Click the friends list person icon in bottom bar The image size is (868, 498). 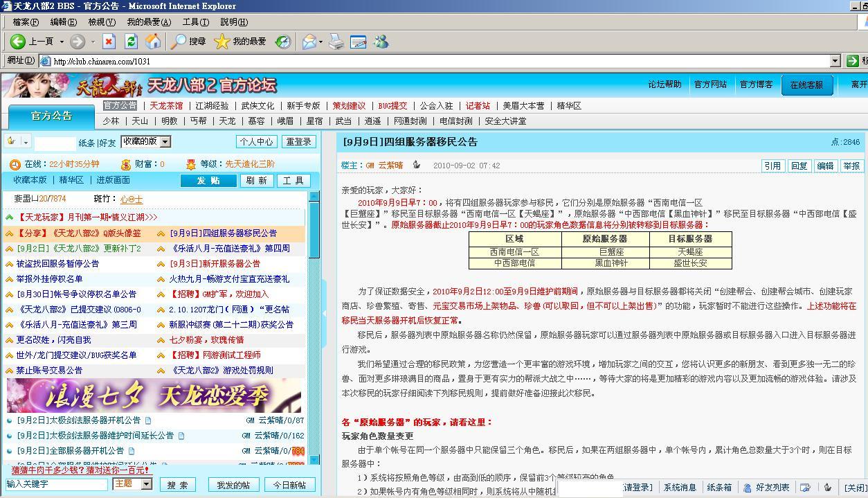point(748,488)
